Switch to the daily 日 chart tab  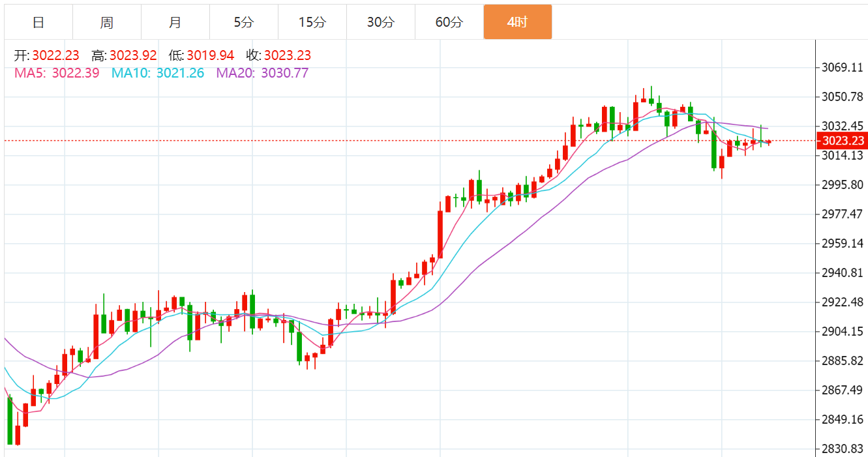click(x=38, y=22)
